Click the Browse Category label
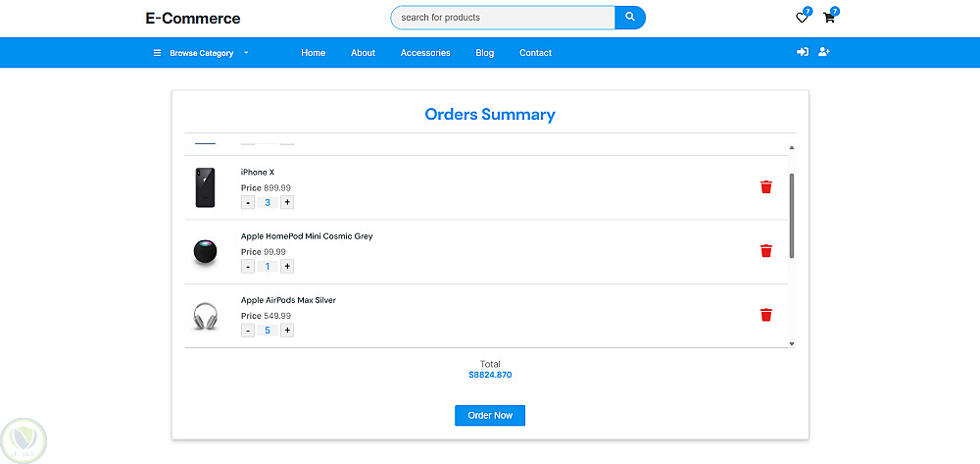 (x=202, y=53)
